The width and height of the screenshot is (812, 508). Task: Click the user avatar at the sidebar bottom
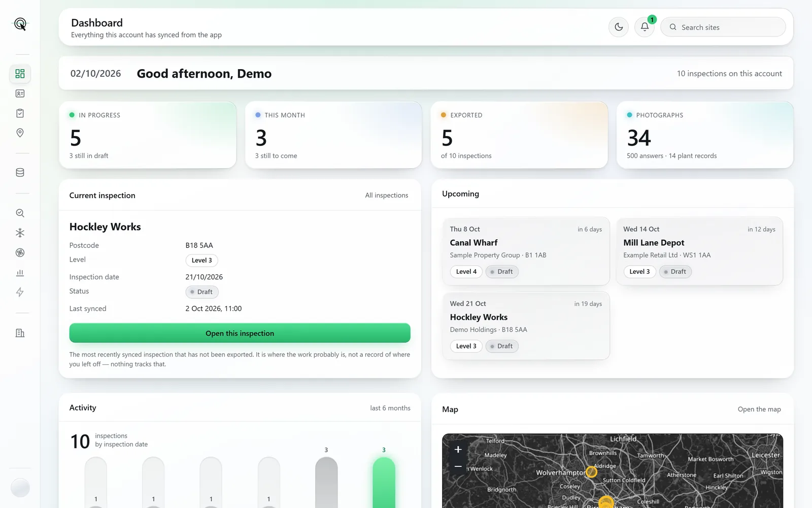20,488
